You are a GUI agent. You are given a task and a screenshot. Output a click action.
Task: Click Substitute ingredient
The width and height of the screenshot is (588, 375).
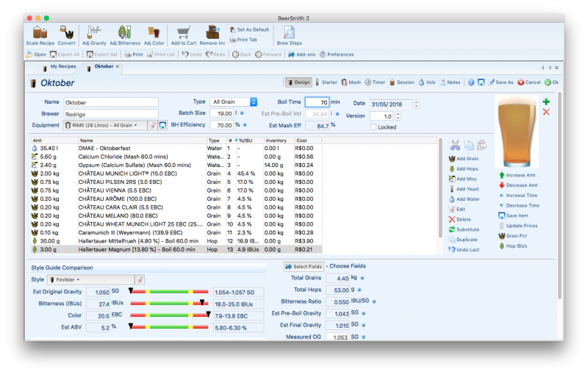coord(464,229)
